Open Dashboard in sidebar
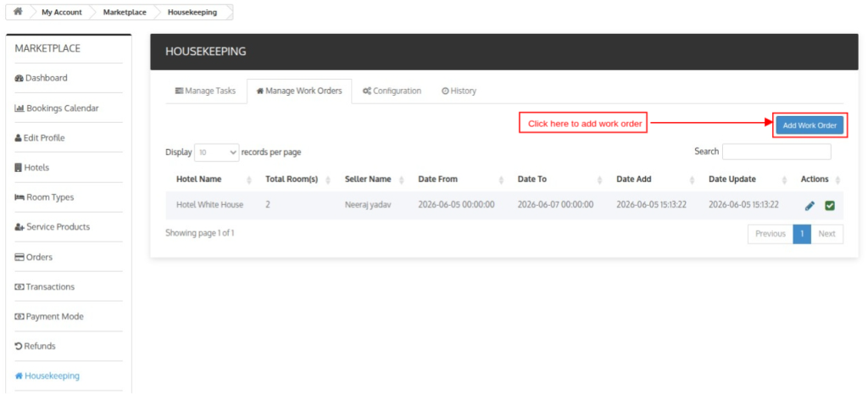Viewport: 868px width, 394px height. 41,78
